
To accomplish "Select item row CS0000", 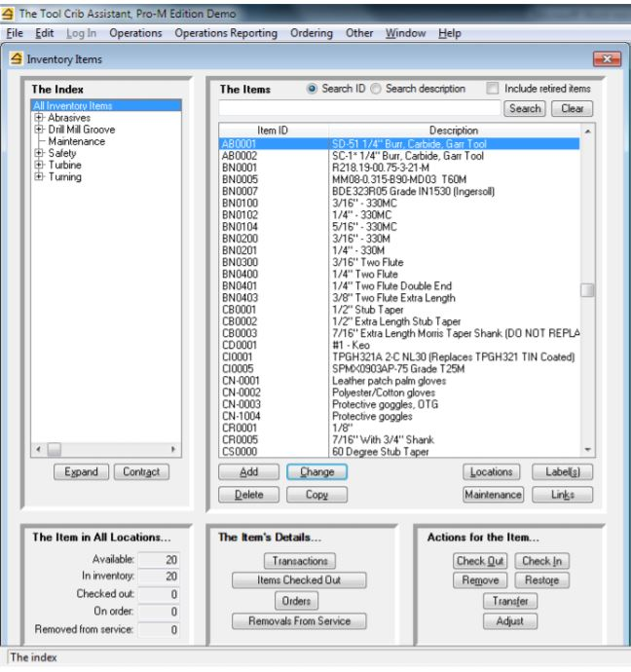I will [x=399, y=451].
